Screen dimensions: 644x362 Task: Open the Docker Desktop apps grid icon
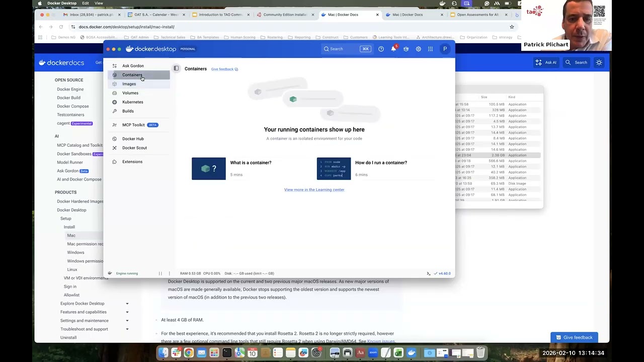tap(430, 49)
